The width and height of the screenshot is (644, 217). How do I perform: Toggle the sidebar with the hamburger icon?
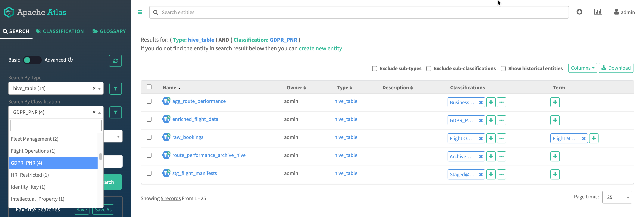tap(140, 12)
